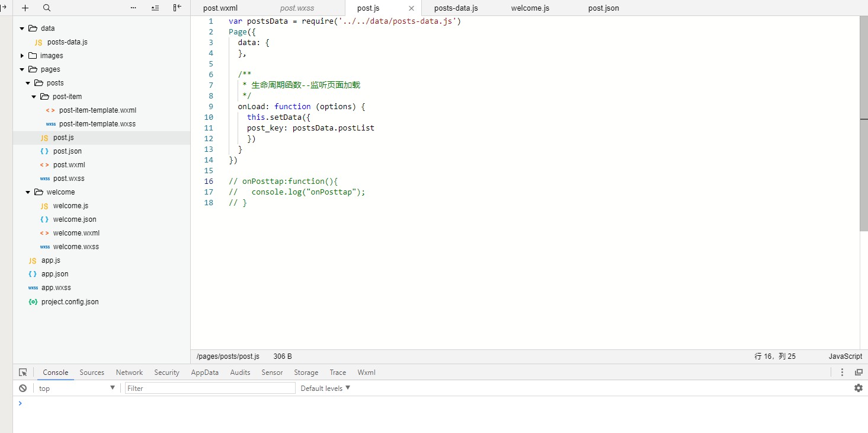
Task: Click the plus icon to add new file
Action: pyautogui.click(x=25, y=8)
